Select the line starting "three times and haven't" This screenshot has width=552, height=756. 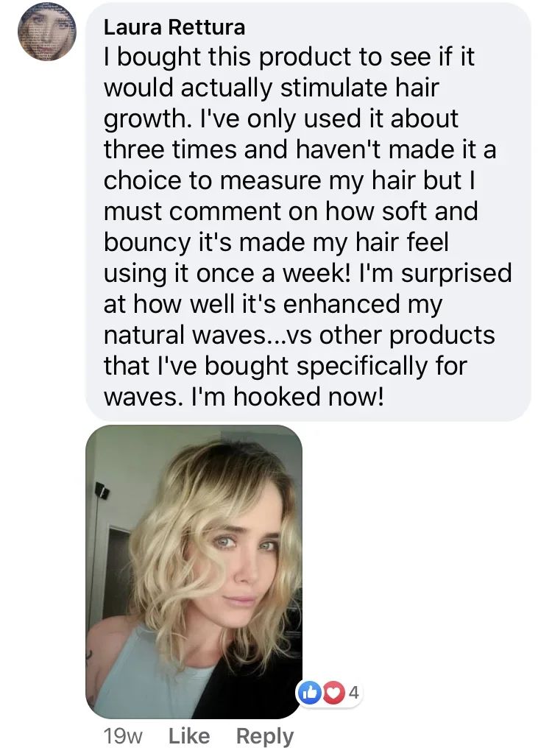pyautogui.click(x=300, y=150)
